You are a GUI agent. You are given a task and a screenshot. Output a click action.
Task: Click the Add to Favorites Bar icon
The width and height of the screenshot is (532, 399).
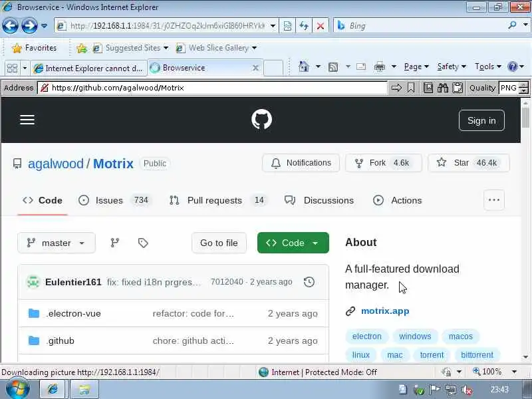tap(82, 48)
